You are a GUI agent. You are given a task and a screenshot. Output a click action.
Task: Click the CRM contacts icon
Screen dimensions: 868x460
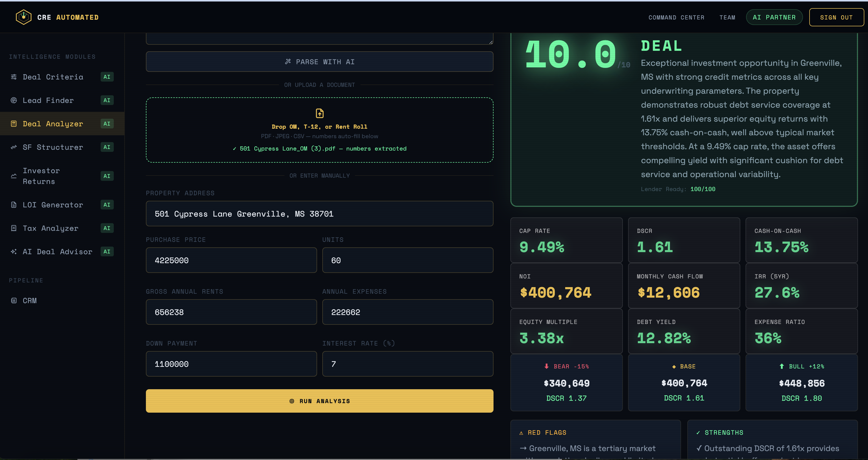[14, 300]
